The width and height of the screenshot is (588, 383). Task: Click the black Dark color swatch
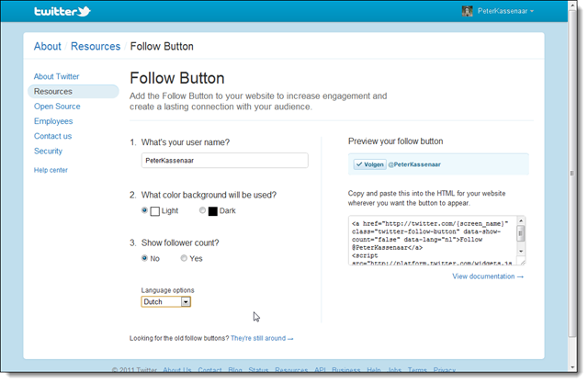point(212,211)
